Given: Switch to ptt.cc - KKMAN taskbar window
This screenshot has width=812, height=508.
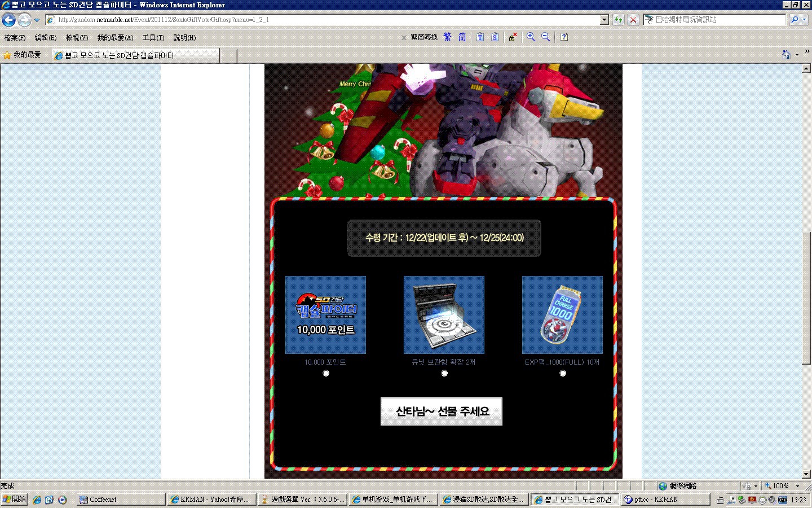Looking at the screenshot, I should pyautogui.click(x=665, y=500).
